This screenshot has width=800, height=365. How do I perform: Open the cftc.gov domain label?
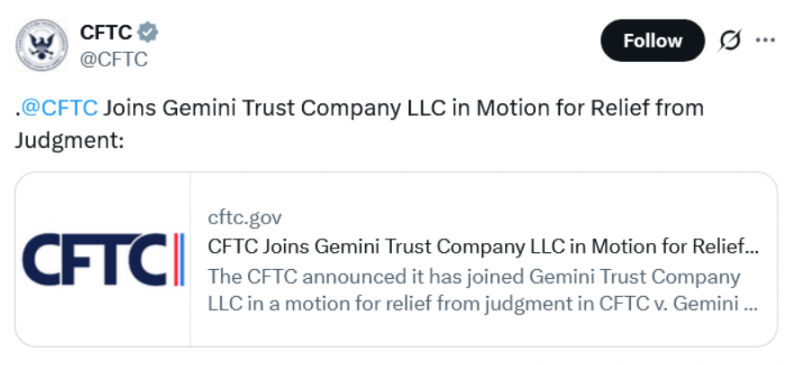[x=245, y=218]
